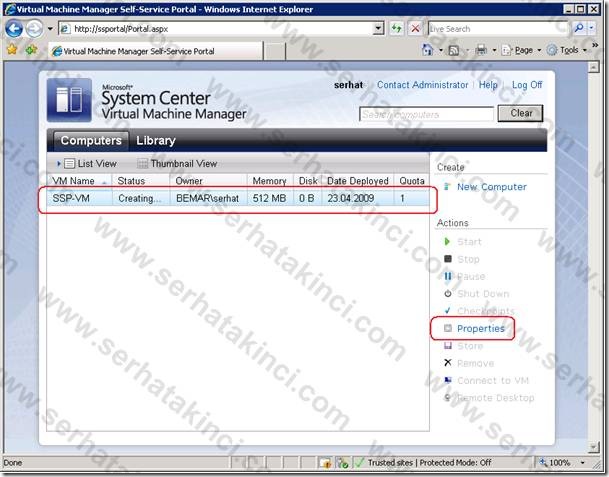
Task: Click the Add to Favorites icon
Action: tap(31, 50)
